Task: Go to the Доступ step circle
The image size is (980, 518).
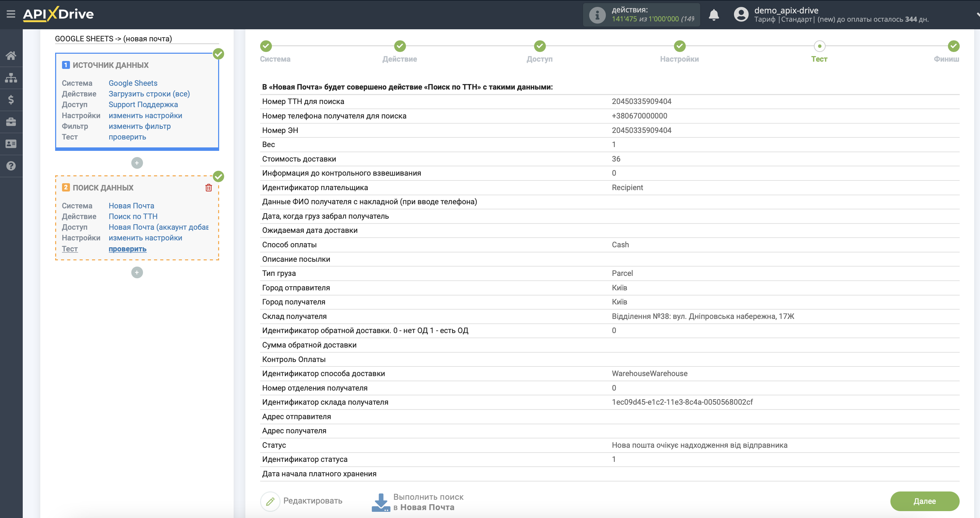Action: tap(540, 46)
